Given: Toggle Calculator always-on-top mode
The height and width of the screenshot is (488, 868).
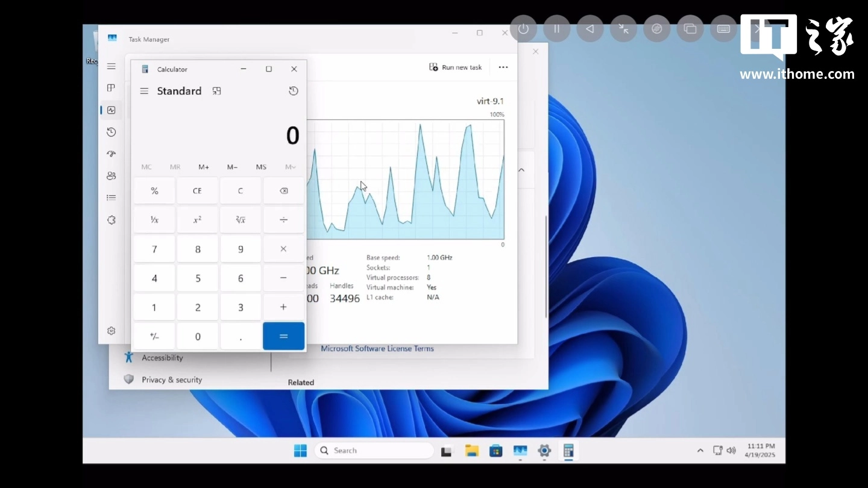Looking at the screenshot, I should 216,91.
